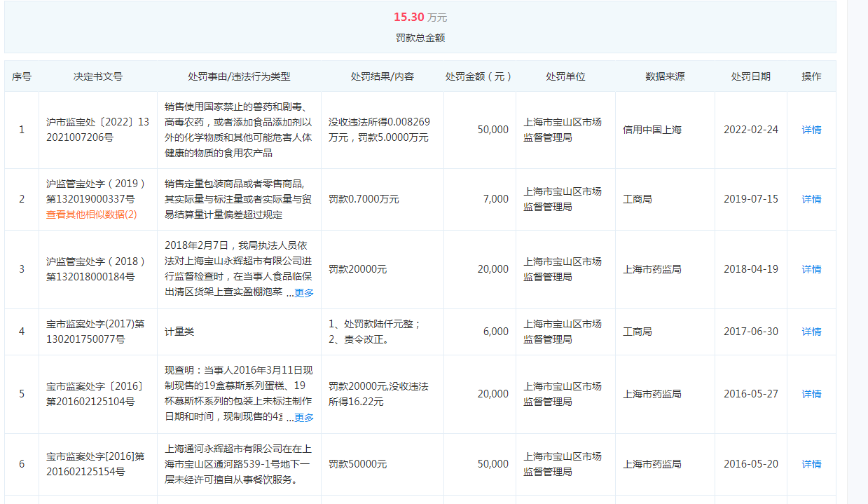This screenshot has width=868, height=504.
Task: Click the 50,000 amount in the 2016-05-20 row
Action: 493,464
